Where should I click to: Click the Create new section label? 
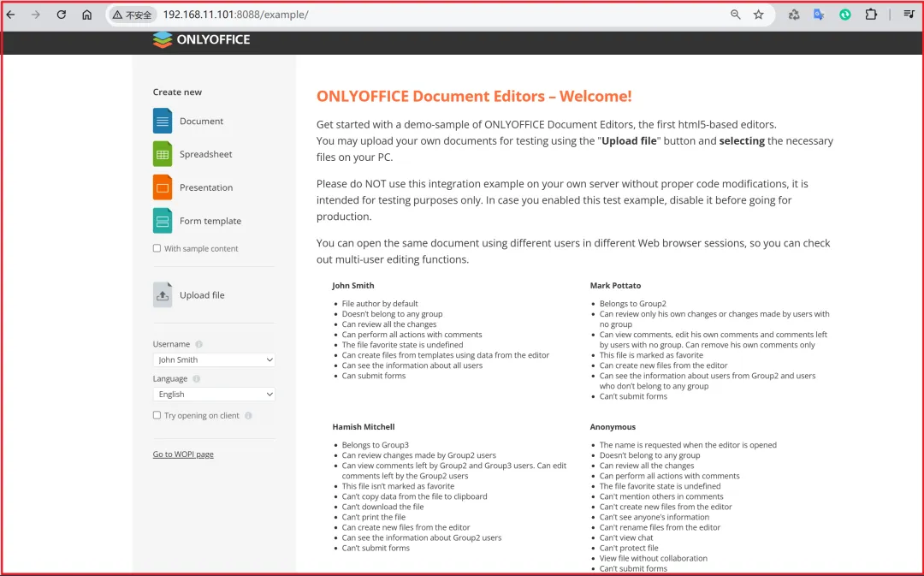(x=177, y=92)
